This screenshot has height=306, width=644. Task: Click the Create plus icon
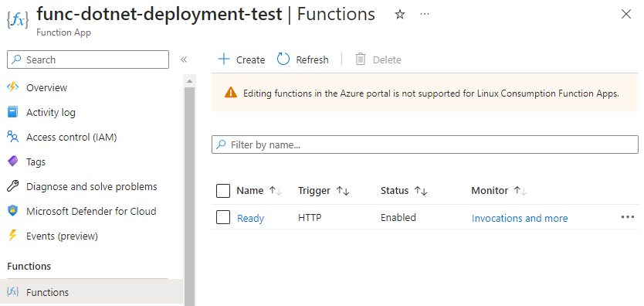pos(224,59)
